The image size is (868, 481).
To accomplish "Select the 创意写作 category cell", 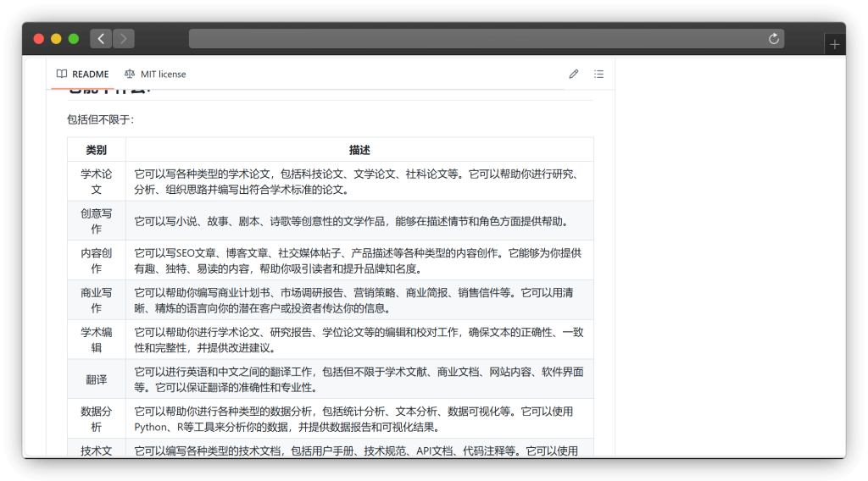I will point(97,221).
